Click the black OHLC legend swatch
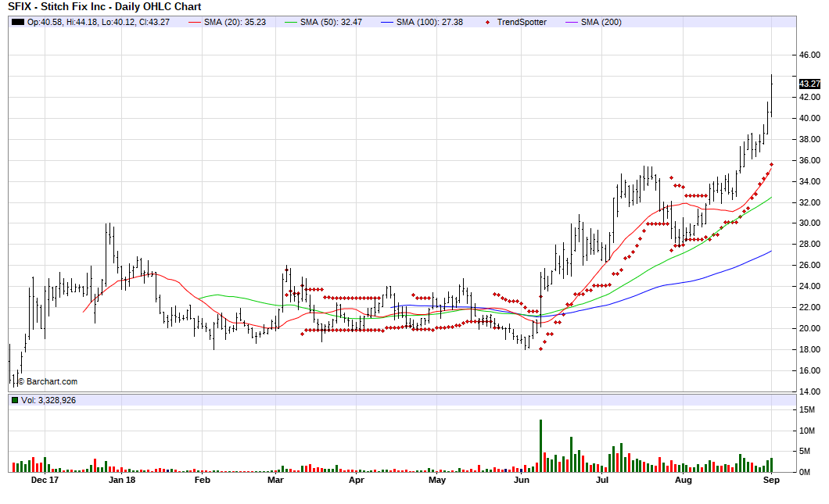Viewport: 829px width, 504px height. pyautogui.click(x=18, y=22)
